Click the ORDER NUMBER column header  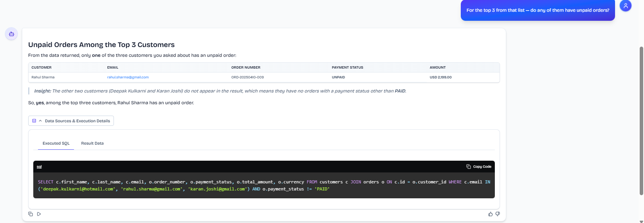tap(246, 67)
